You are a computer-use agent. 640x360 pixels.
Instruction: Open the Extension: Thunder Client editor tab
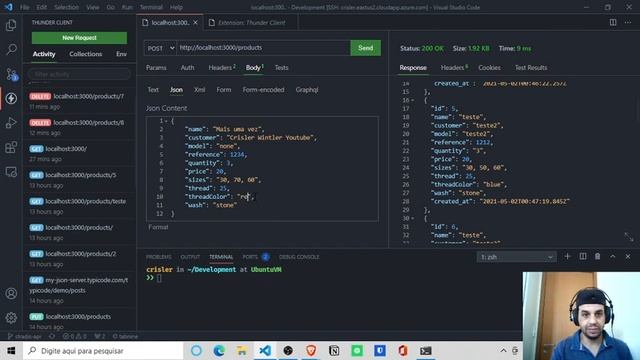point(251,22)
